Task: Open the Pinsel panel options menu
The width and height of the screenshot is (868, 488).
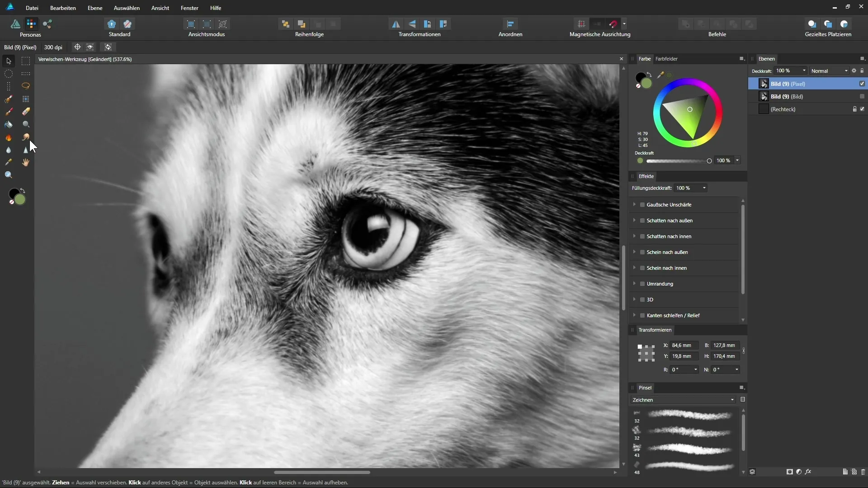Action: 741,388
